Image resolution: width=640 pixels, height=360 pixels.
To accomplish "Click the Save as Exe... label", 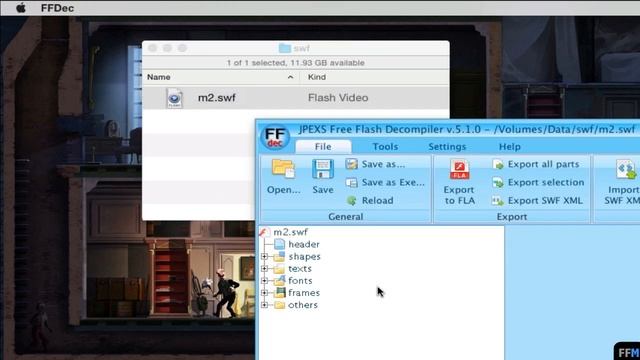I will coord(393,182).
